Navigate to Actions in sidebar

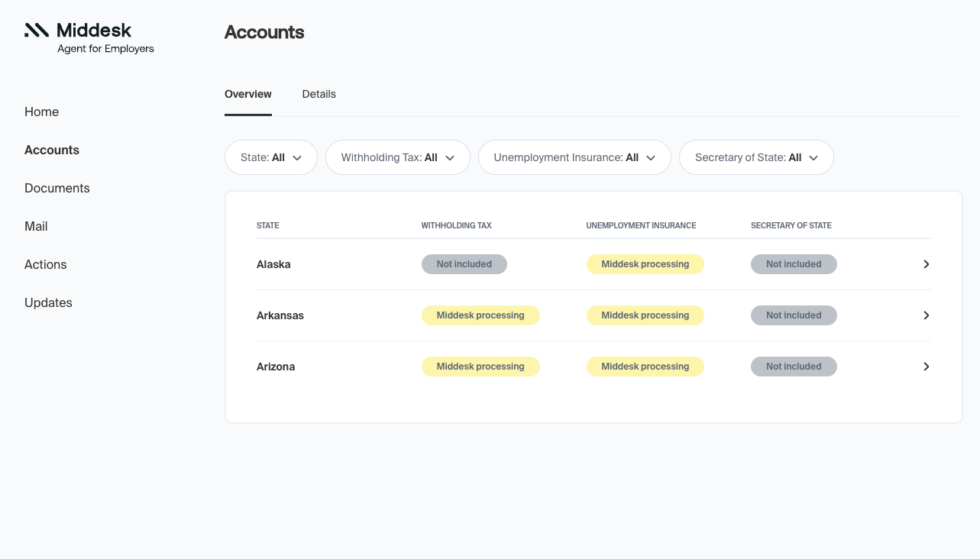(x=46, y=264)
